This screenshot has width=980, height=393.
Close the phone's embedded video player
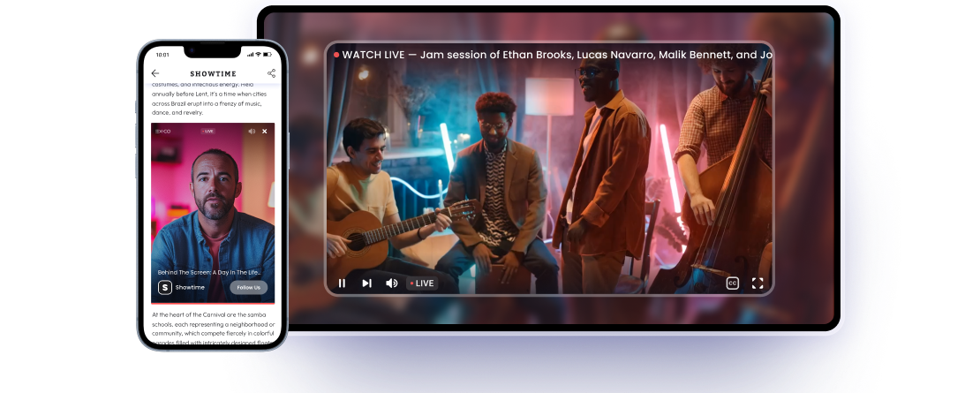(x=265, y=131)
